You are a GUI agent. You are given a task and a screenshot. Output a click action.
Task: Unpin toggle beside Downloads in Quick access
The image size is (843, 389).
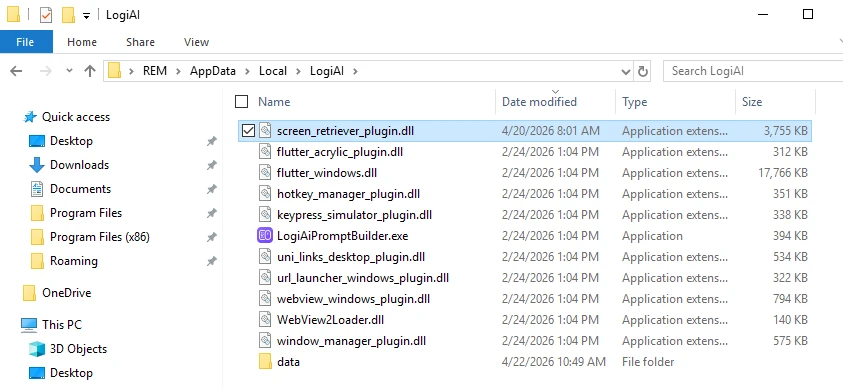(x=212, y=165)
